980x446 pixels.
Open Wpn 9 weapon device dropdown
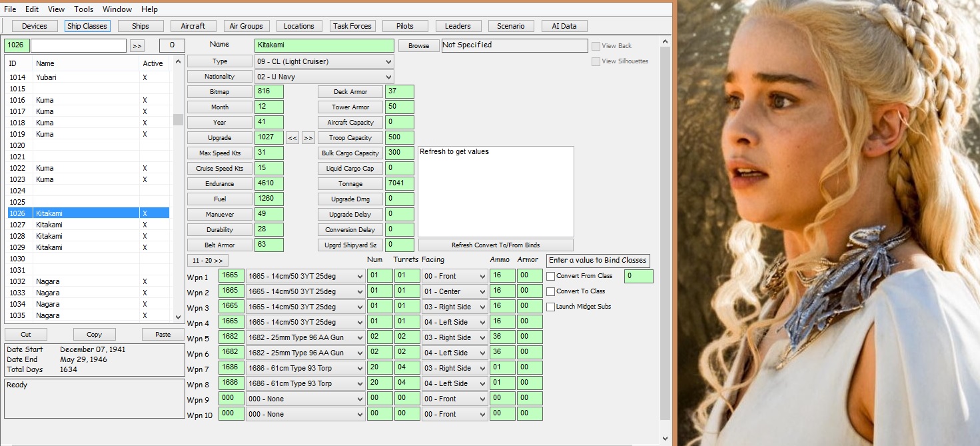[306, 399]
